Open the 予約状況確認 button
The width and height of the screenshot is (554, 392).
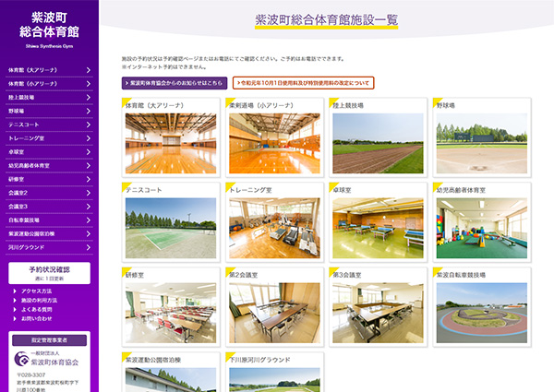tap(49, 273)
